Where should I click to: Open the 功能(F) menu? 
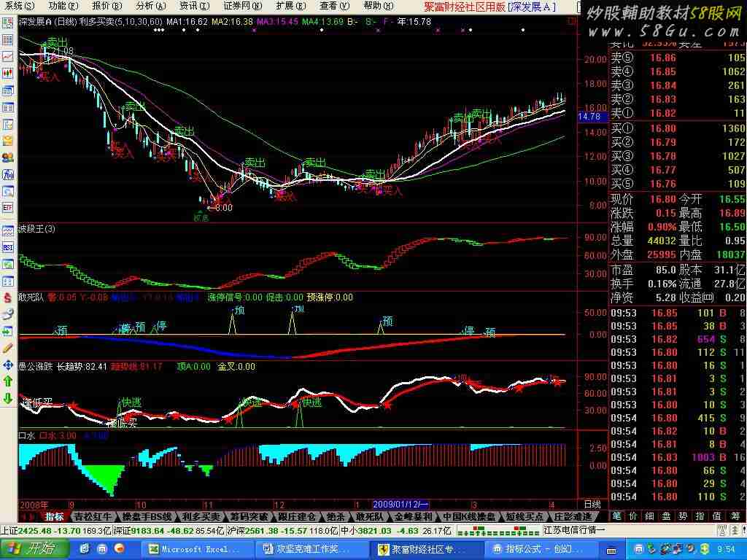63,6
